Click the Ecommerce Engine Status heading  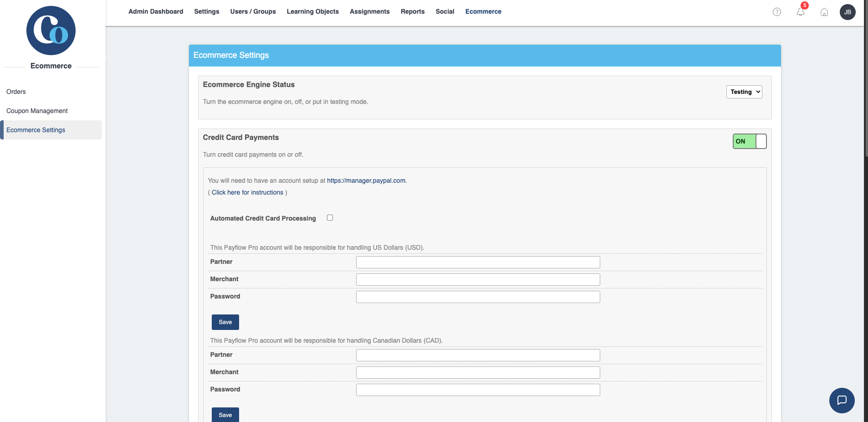point(249,84)
